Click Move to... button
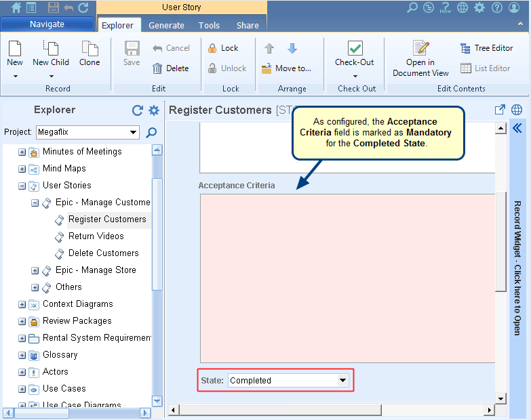 pyautogui.click(x=286, y=68)
